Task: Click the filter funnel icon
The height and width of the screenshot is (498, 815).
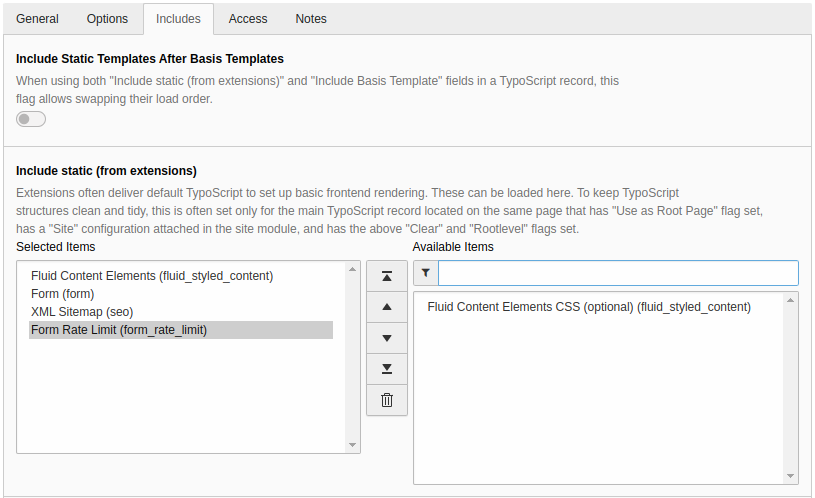Action: coord(426,273)
